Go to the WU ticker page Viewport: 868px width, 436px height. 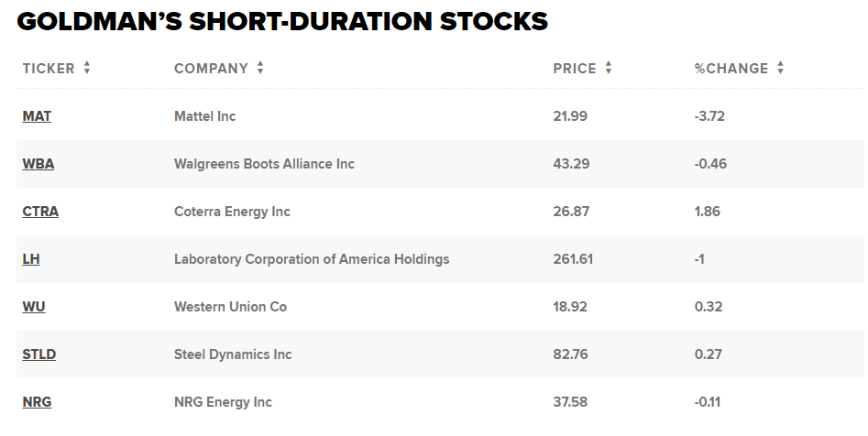(34, 307)
